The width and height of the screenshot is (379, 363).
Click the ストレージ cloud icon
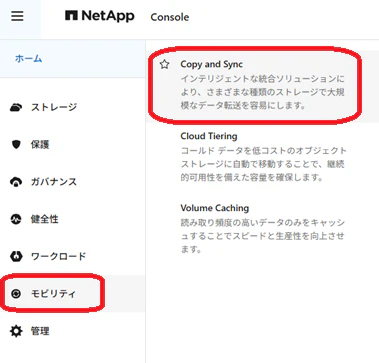point(16,107)
